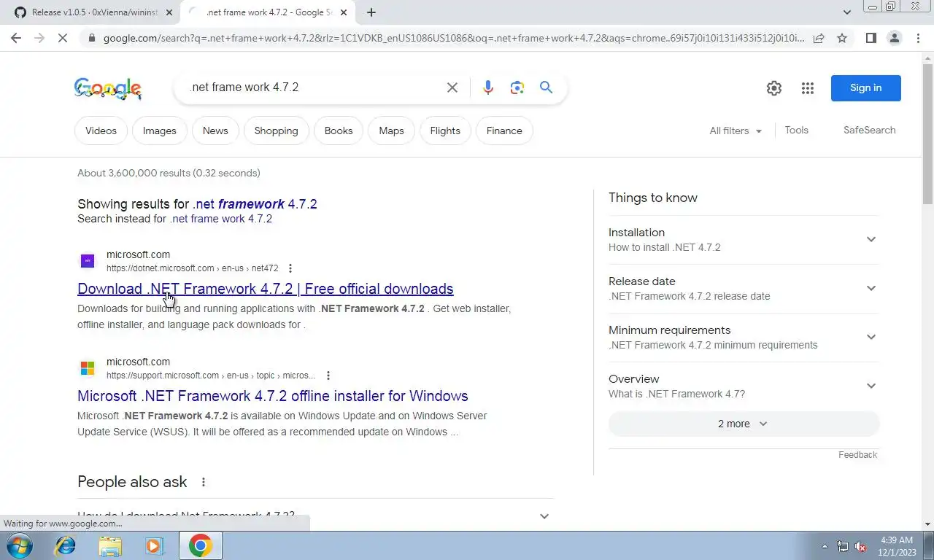Open Windows Explorer from taskbar
Screen dimensions: 934x560
tap(110, 545)
